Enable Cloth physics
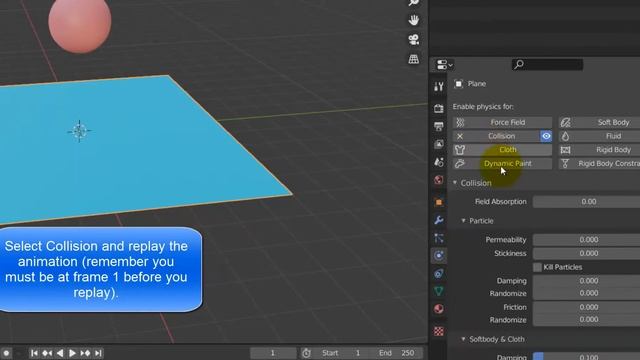Viewport: 640px width, 360px height. 502,150
